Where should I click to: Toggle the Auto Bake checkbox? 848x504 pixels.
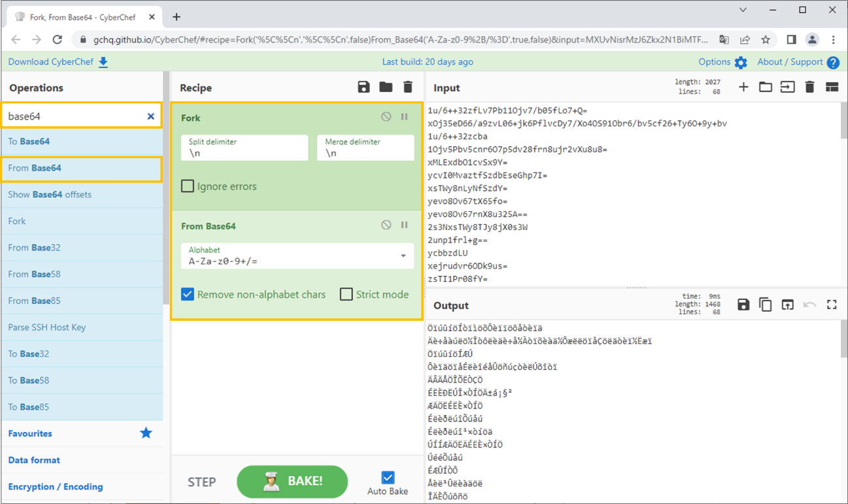[388, 478]
